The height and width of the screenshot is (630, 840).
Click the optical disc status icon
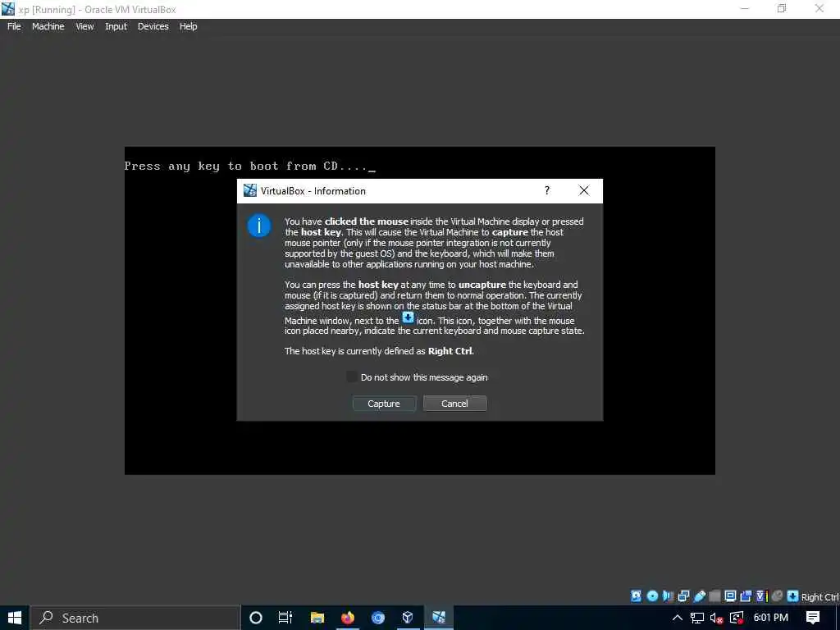point(652,596)
